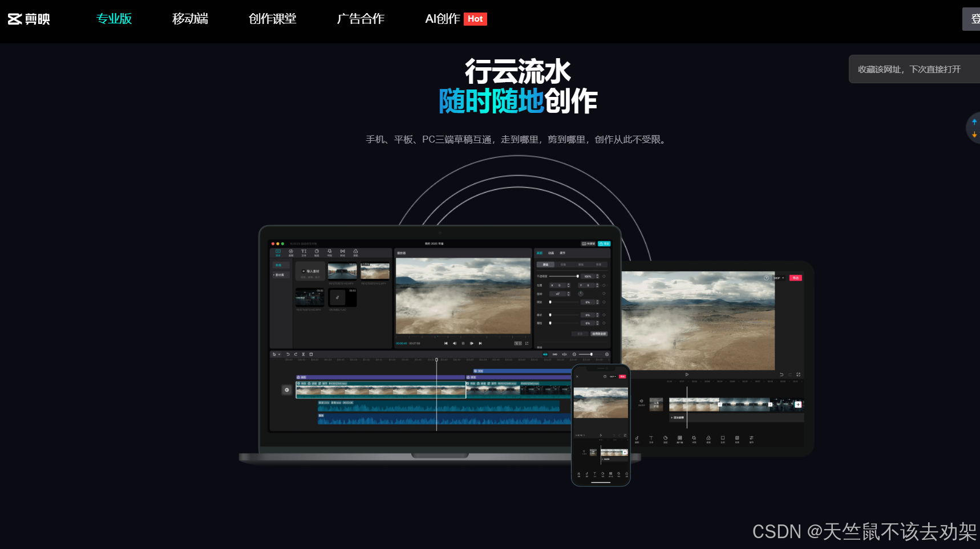The width and height of the screenshot is (980, 549).
Task: Click the gradient 随时随地 heading text
Action: click(x=491, y=101)
